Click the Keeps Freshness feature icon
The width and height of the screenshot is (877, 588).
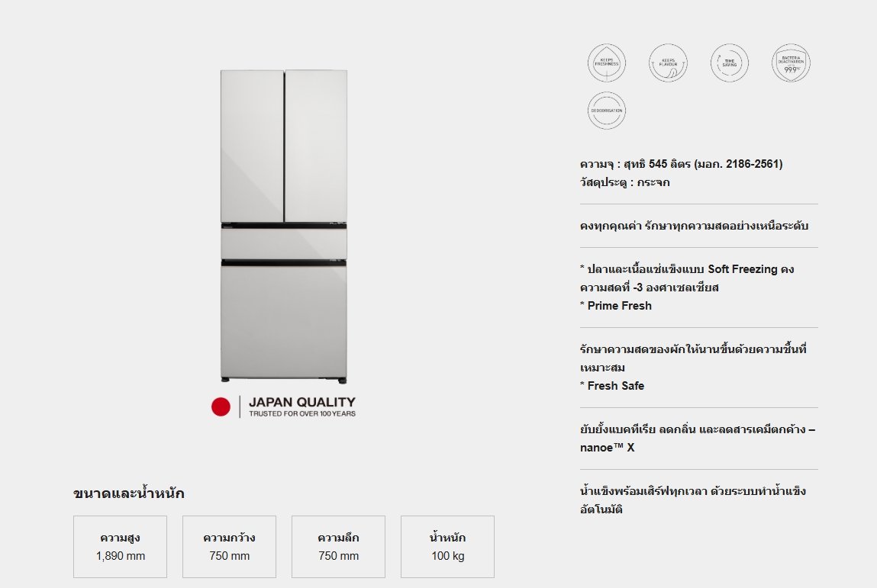(607, 63)
